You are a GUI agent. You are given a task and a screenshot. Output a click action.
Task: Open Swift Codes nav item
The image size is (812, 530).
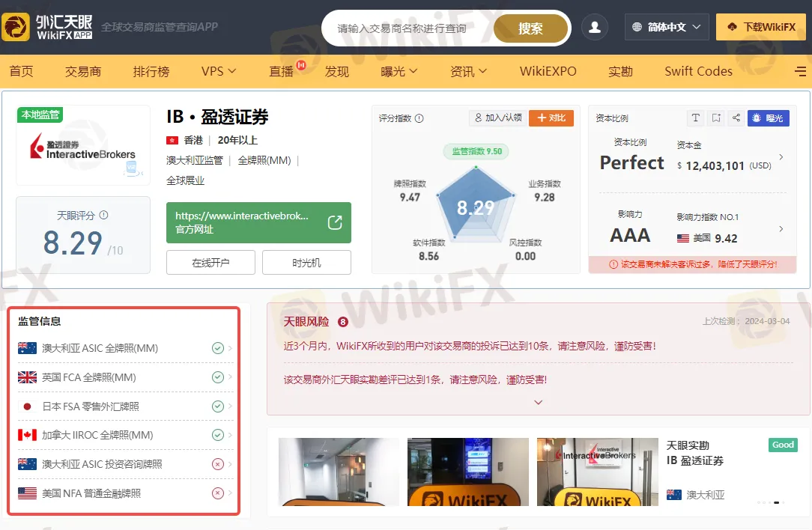(x=699, y=71)
